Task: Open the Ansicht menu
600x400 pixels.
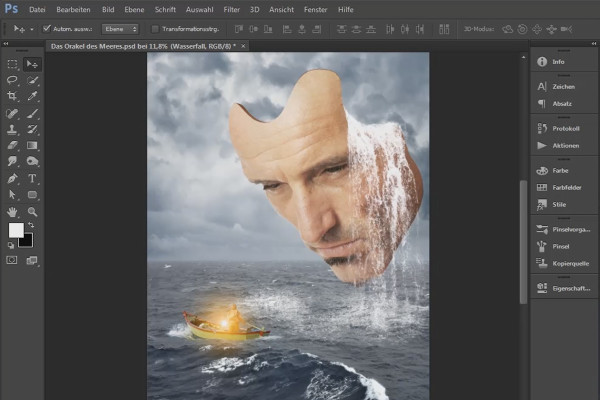Action: [281, 10]
